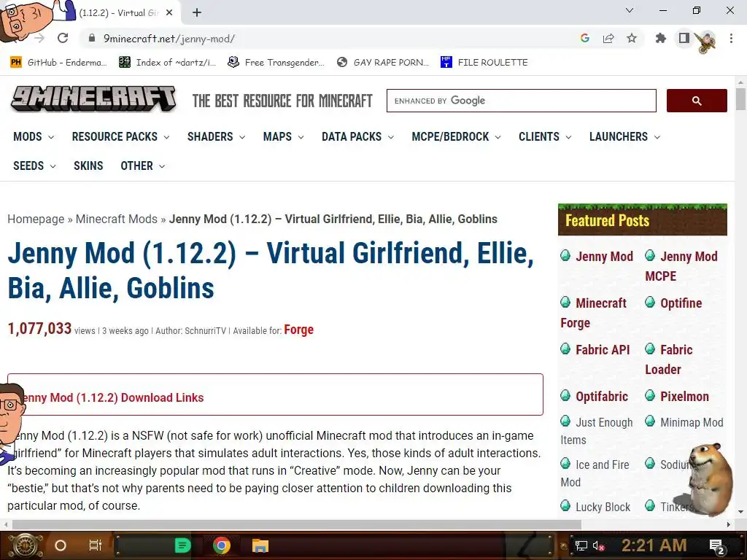
Task: Open featured post Minecraft Forge
Action: [594, 313]
